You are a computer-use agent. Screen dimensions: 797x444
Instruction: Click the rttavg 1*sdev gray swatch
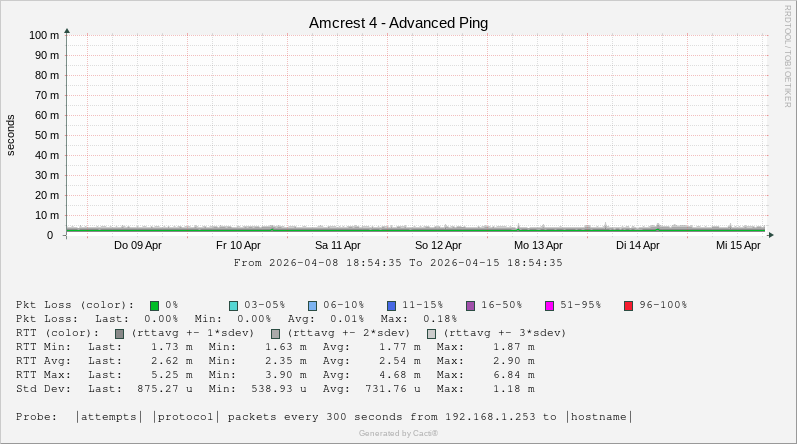pos(119,333)
